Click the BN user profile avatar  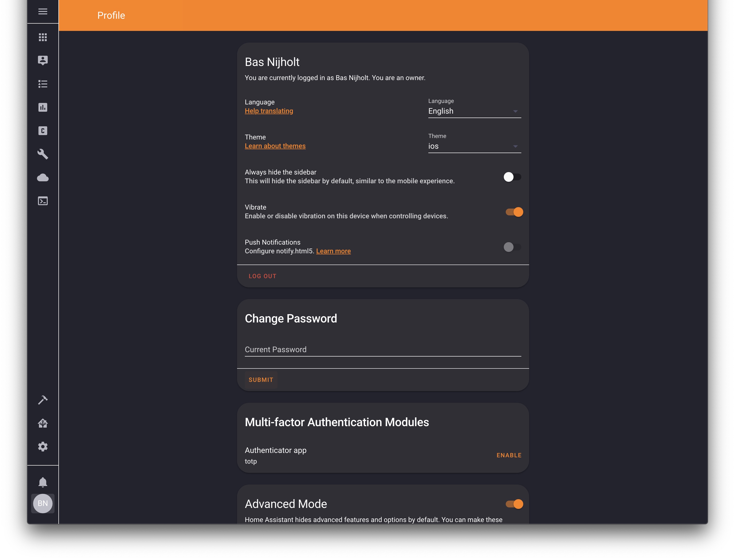(43, 503)
